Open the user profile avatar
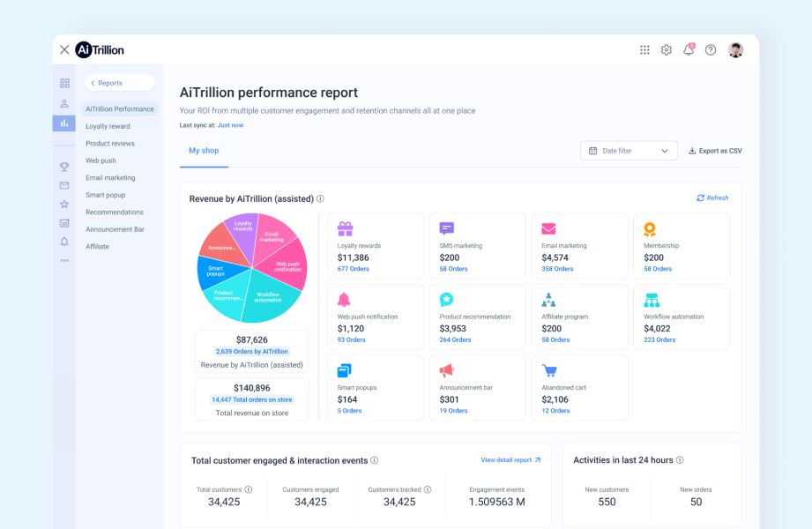 point(735,50)
